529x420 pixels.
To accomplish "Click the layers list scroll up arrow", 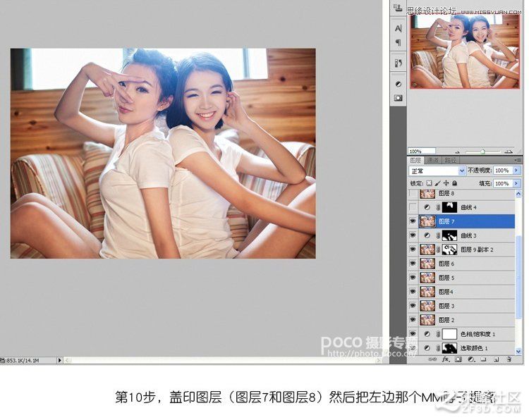I will 518,194.
